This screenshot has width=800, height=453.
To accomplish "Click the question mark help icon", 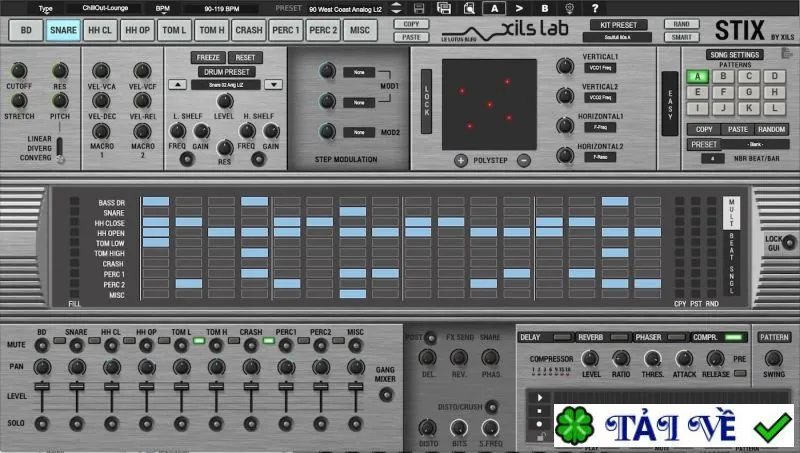I will tap(595, 8).
